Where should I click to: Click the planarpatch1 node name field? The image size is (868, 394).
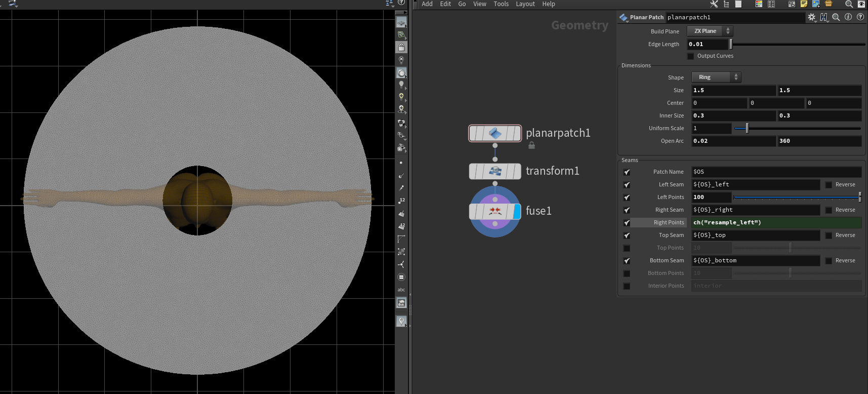click(x=735, y=17)
